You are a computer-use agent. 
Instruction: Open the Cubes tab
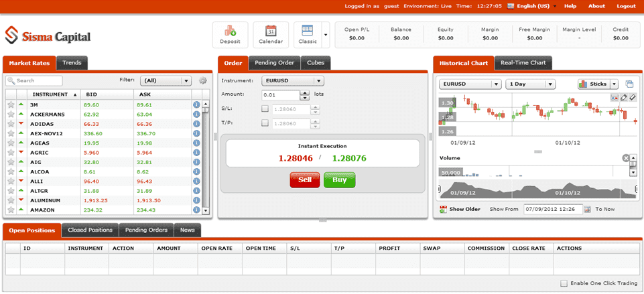(316, 63)
